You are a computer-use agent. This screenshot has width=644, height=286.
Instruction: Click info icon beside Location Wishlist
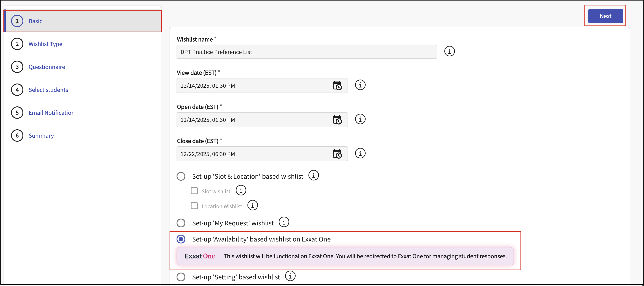tap(253, 206)
